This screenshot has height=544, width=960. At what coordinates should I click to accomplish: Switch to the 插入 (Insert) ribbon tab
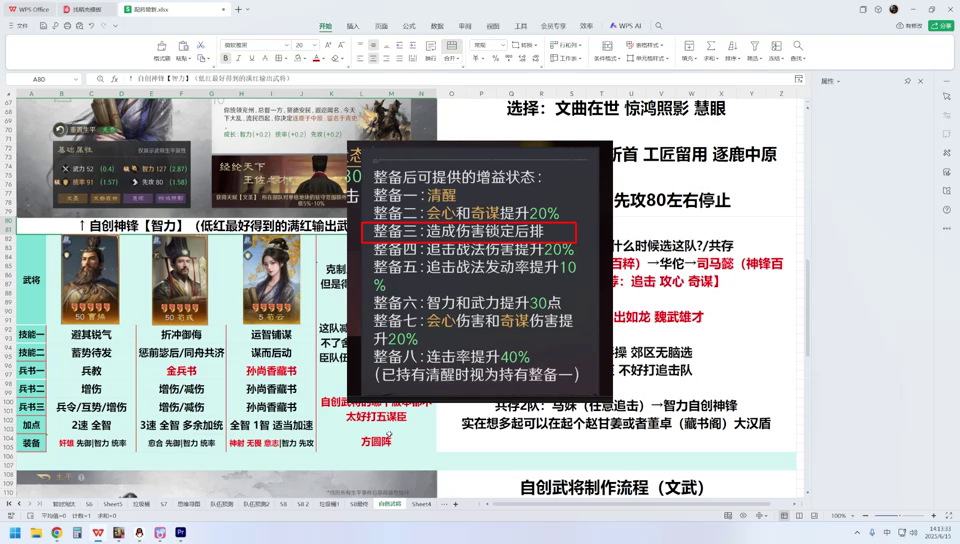pyautogui.click(x=353, y=27)
